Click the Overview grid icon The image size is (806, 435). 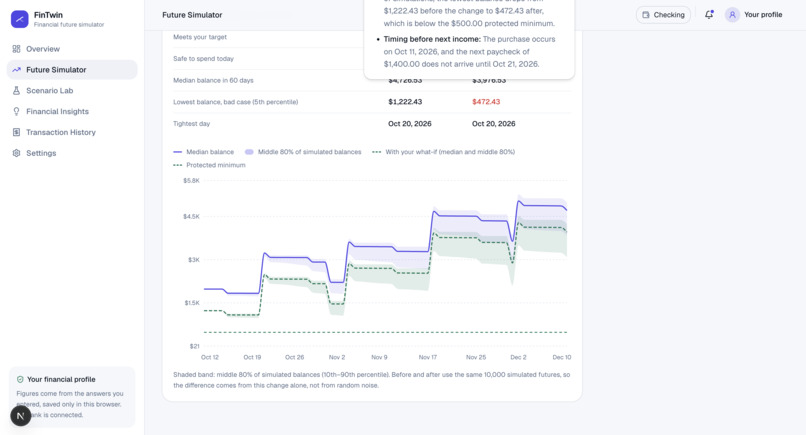16,49
